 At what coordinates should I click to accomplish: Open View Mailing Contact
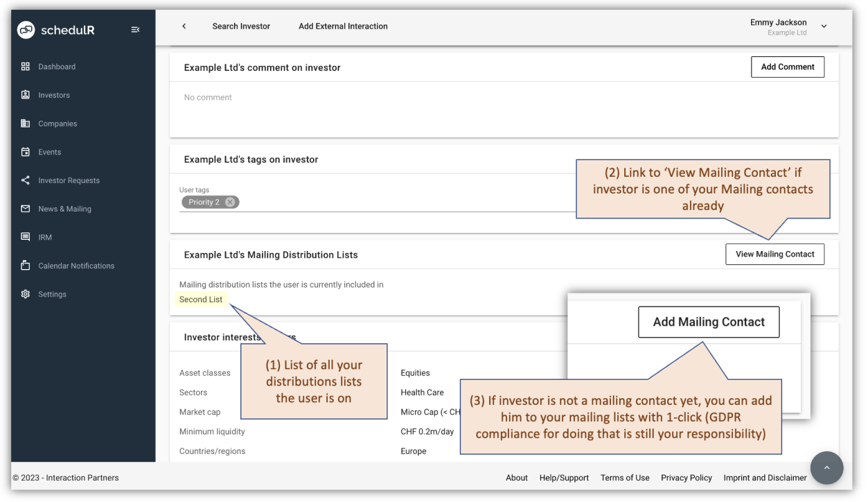coord(774,254)
